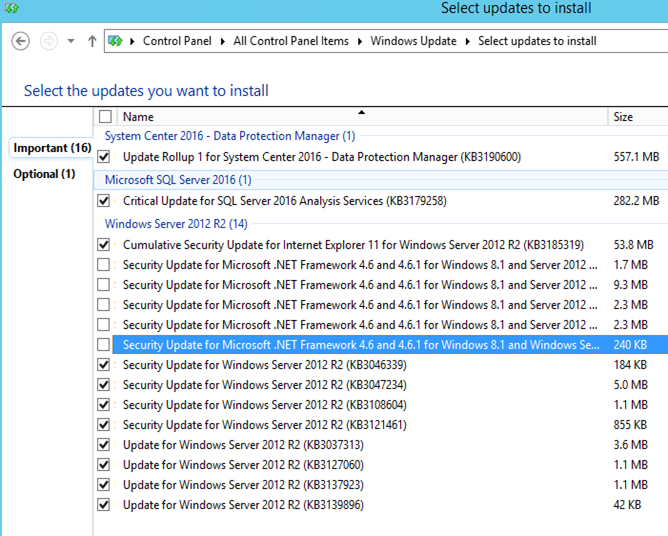Select Update KB3037313 row text
This screenshot has width=668, height=536.
[x=243, y=445]
